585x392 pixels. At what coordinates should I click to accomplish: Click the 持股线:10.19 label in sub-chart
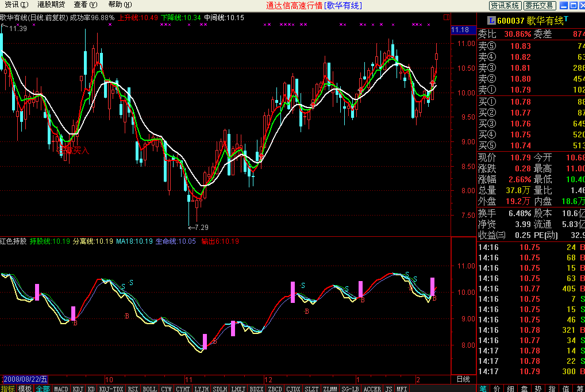pyautogui.click(x=49, y=241)
